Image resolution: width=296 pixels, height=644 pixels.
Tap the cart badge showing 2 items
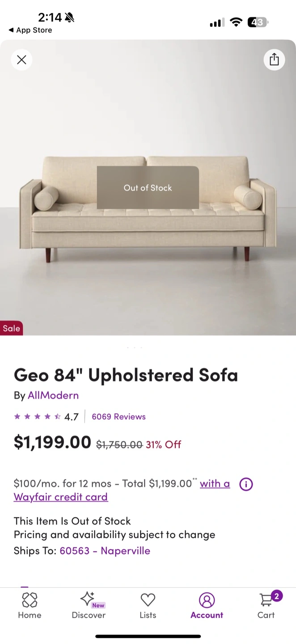(277, 596)
